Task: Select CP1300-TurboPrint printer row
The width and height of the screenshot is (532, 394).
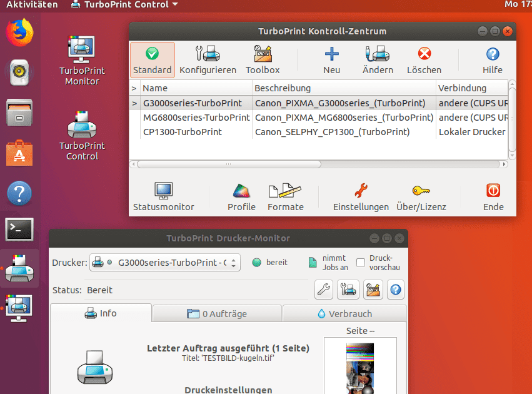Action: coord(318,132)
